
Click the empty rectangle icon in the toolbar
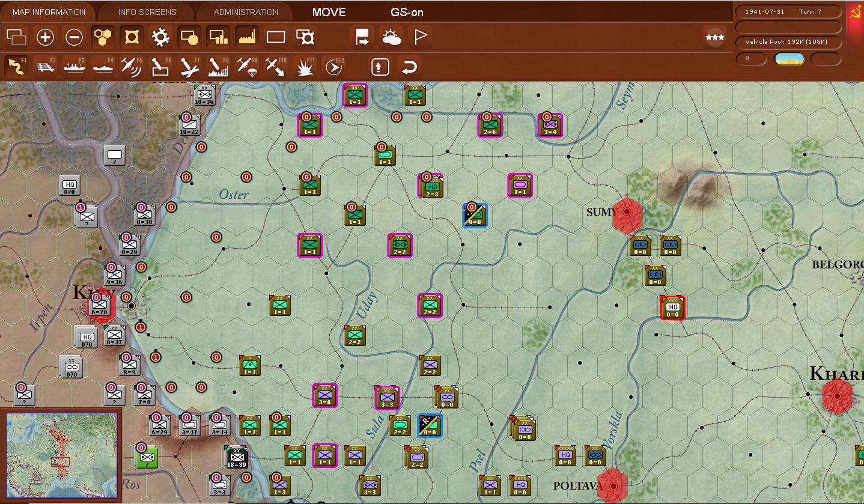(276, 37)
